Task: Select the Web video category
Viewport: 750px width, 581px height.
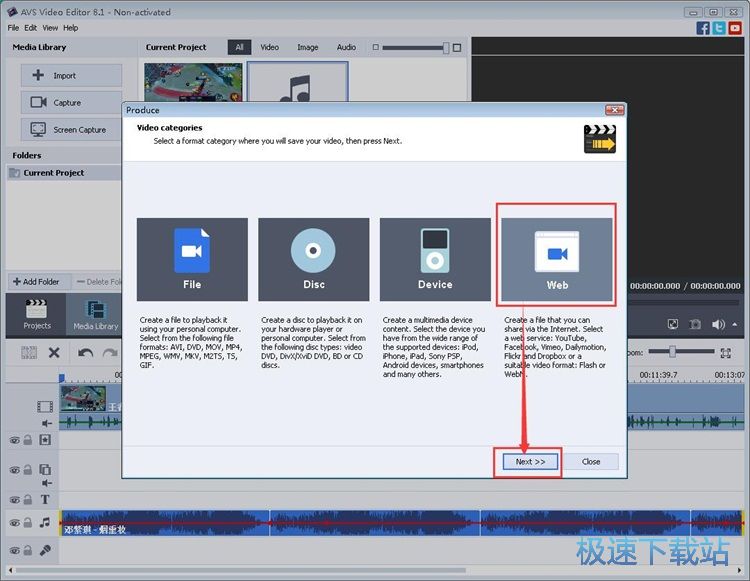Action: click(x=557, y=260)
